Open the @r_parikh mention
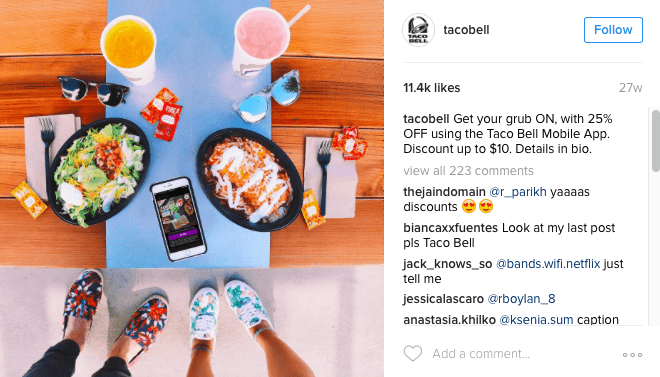This screenshot has width=660, height=377. pos(518,192)
